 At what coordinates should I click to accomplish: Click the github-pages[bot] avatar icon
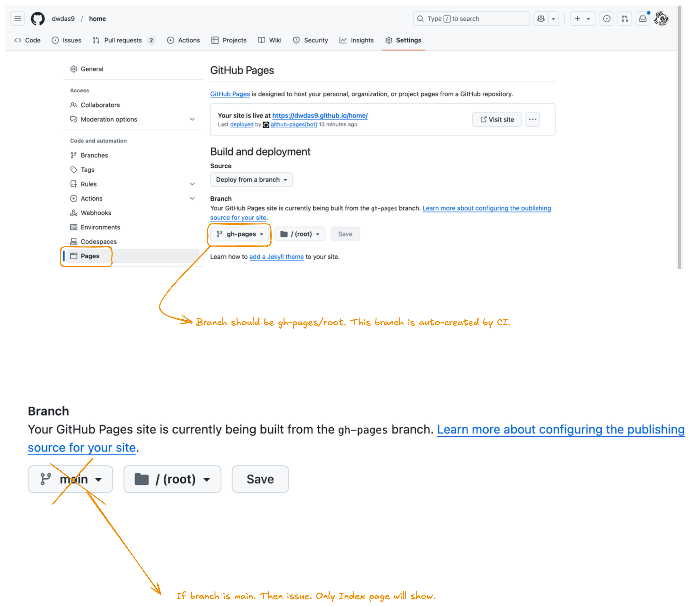[x=266, y=125]
